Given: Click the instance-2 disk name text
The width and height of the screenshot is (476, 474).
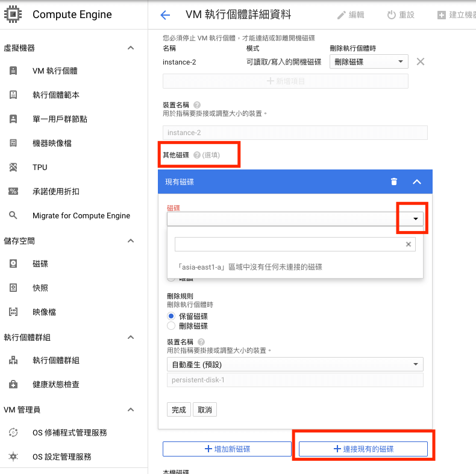Looking at the screenshot, I should 179,62.
